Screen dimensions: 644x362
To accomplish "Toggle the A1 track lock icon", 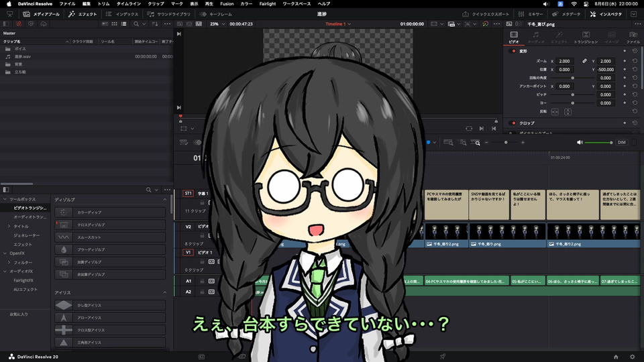I will click(x=202, y=281).
